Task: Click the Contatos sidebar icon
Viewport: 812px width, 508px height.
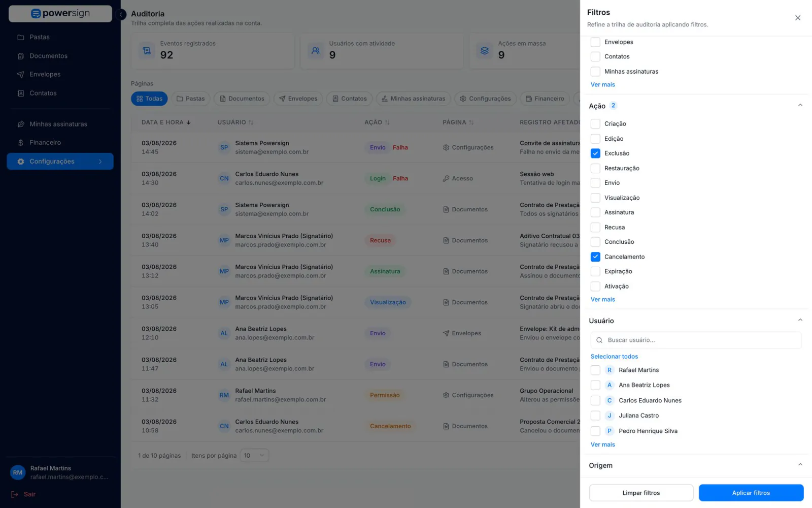Action: click(21, 93)
